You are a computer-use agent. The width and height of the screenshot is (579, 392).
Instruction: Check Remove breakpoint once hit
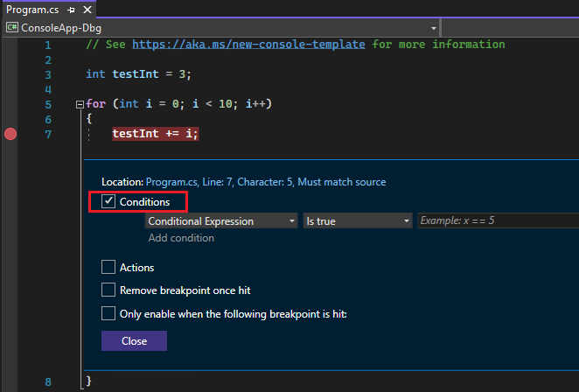tap(108, 290)
